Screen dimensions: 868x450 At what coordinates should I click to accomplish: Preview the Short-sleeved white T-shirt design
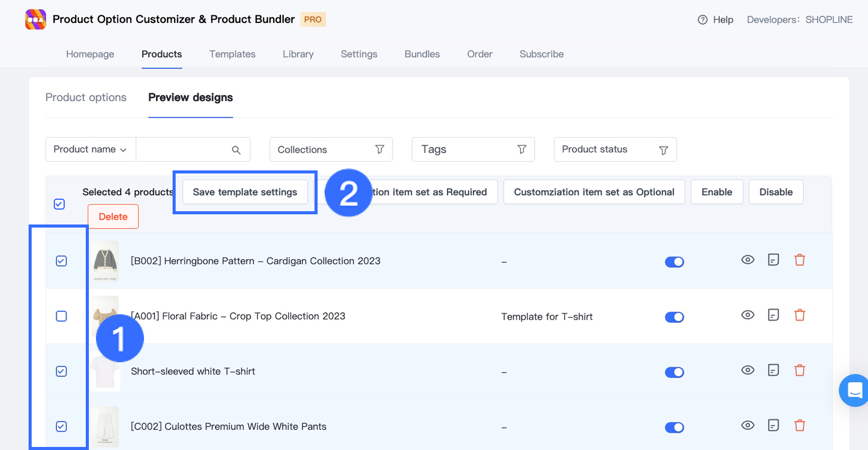(748, 370)
